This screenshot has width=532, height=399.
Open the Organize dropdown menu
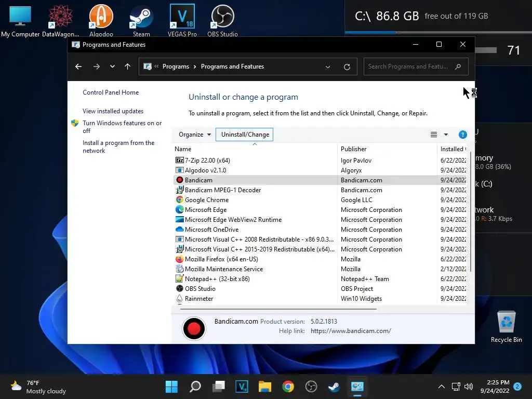click(195, 135)
